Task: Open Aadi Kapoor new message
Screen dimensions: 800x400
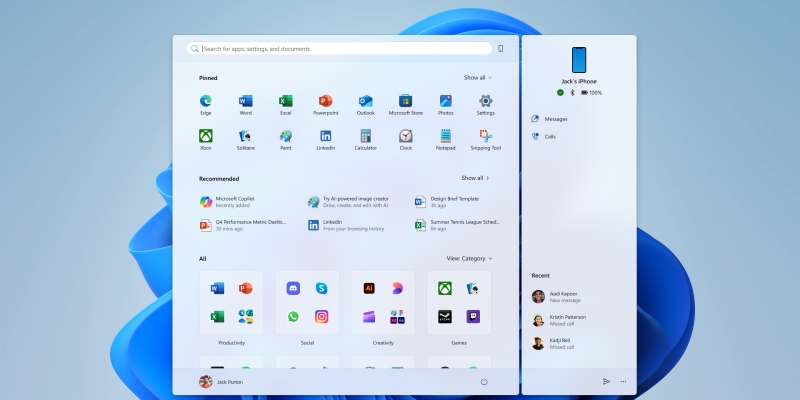Action: coord(555,297)
